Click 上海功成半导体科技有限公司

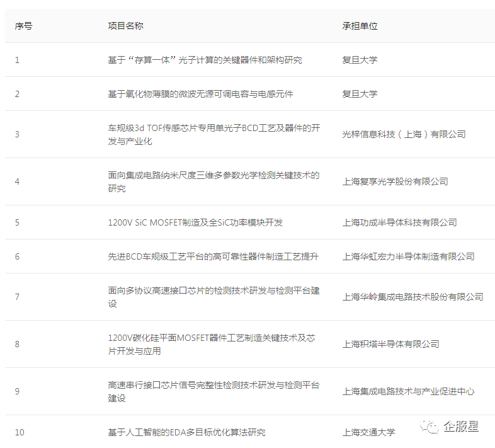click(400, 222)
